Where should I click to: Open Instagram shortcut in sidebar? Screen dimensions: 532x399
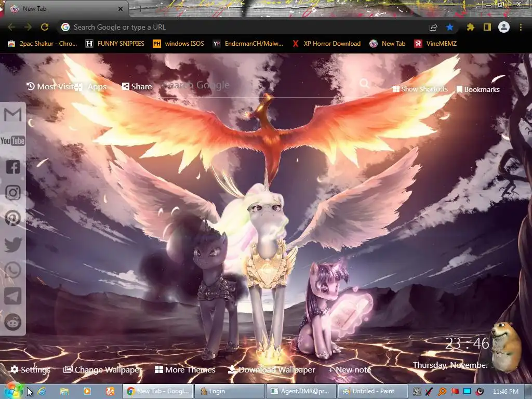point(12,193)
